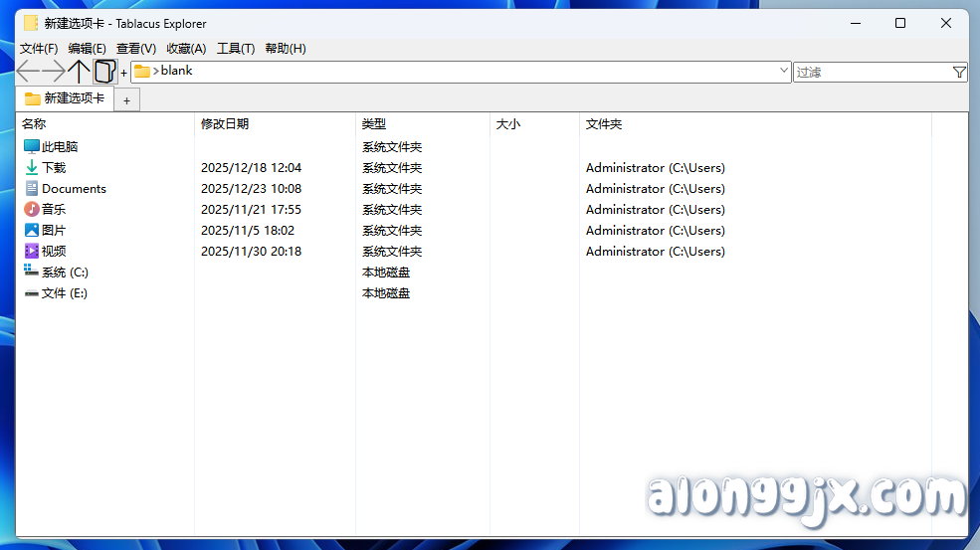The image size is (980, 550).
Task: Open the 收藏(A) menu
Action: pyautogui.click(x=186, y=48)
